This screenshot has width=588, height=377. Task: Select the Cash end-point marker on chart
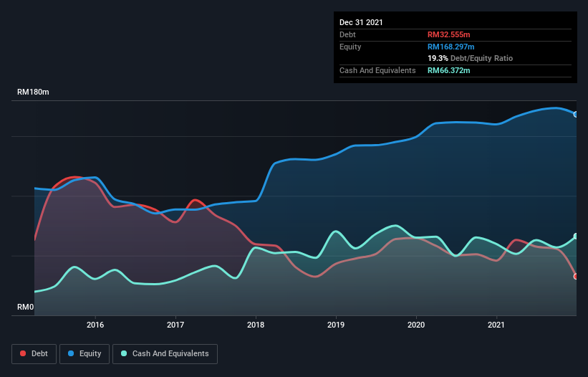point(576,236)
